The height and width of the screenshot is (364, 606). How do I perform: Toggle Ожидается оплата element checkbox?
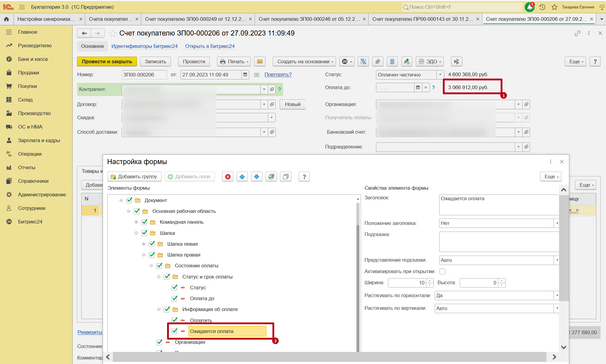[x=174, y=331]
